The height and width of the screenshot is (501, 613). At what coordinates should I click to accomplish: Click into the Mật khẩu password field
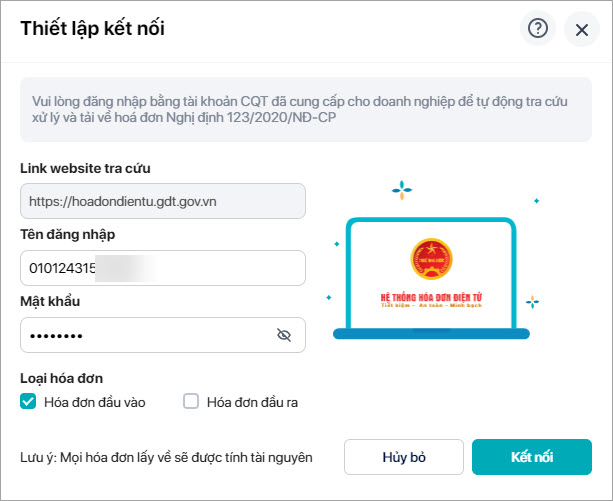coord(145,335)
